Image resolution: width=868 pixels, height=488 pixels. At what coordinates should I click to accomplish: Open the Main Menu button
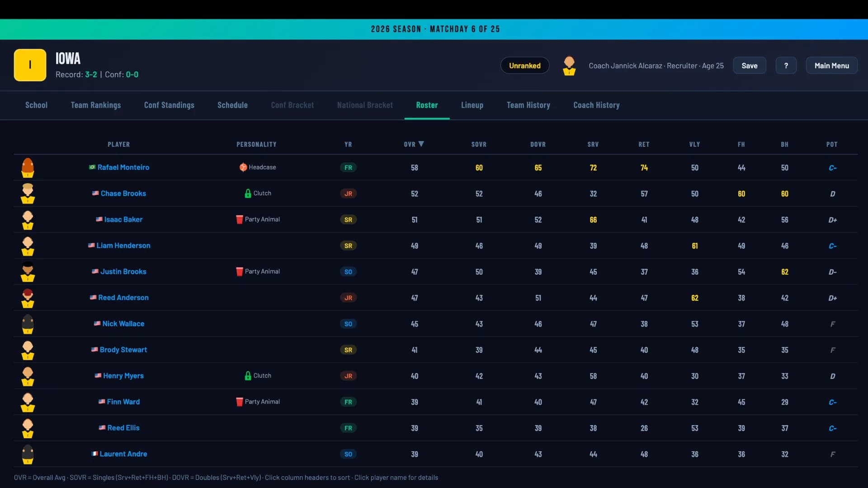click(x=832, y=66)
